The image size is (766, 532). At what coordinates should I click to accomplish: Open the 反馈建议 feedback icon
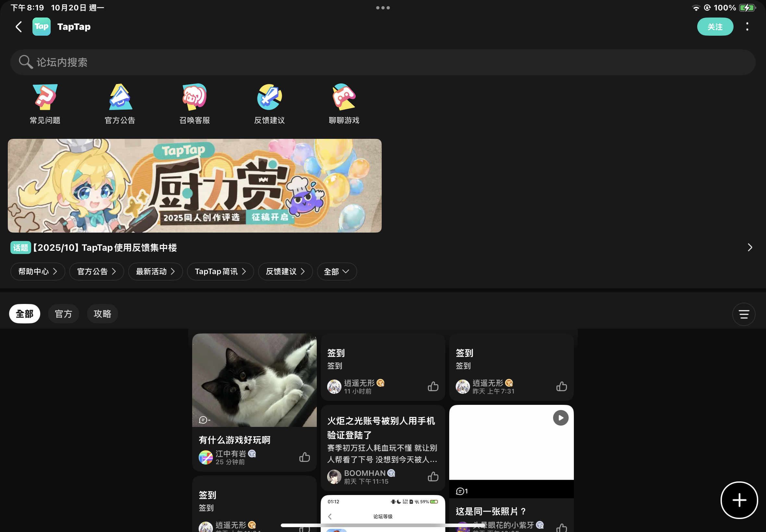pos(269,104)
